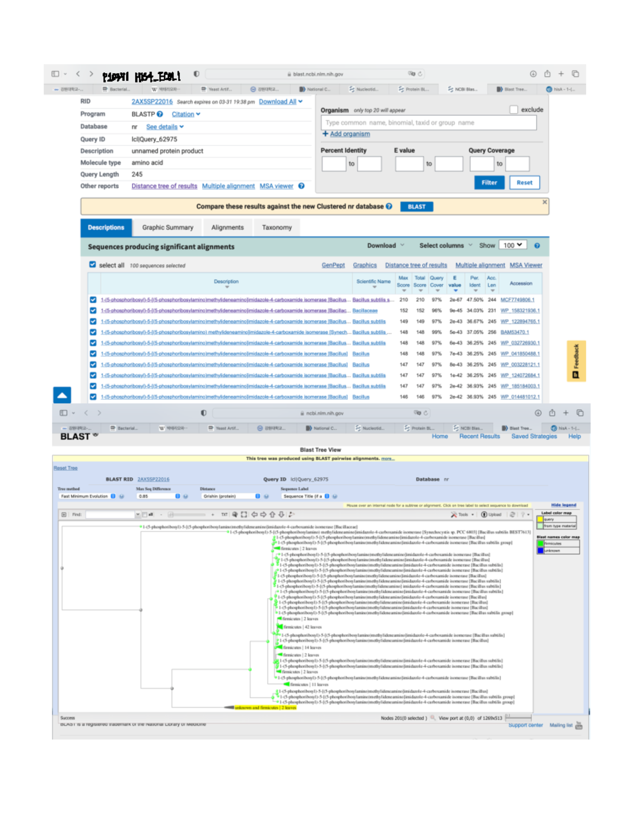Switch to the Graphic Summary tab

coord(167,227)
